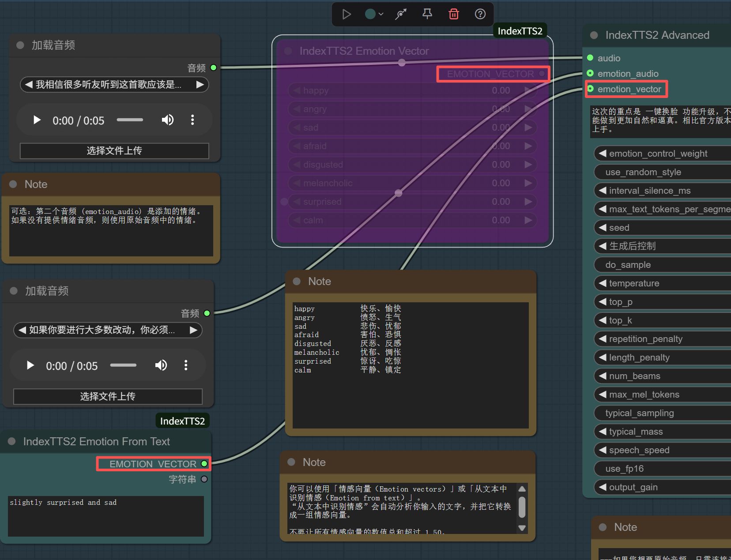The height and width of the screenshot is (560, 731).
Task: Click the bypass node icon in toolbar
Action: [401, 15]
